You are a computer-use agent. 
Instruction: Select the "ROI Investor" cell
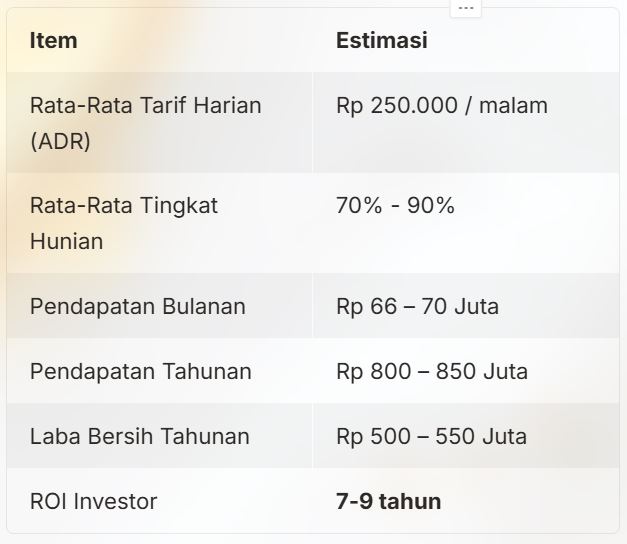(x=93, y=501)
